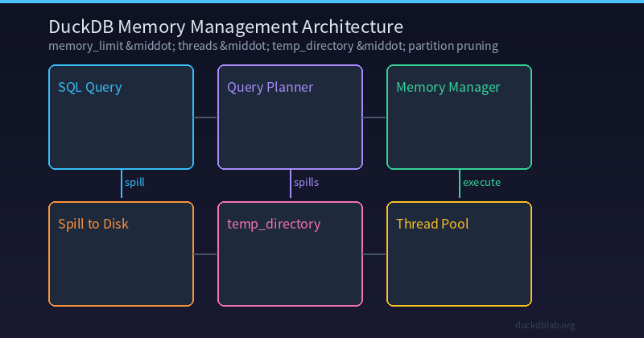
Task: Click the 'spill' connector label
Action: point(134,183)
